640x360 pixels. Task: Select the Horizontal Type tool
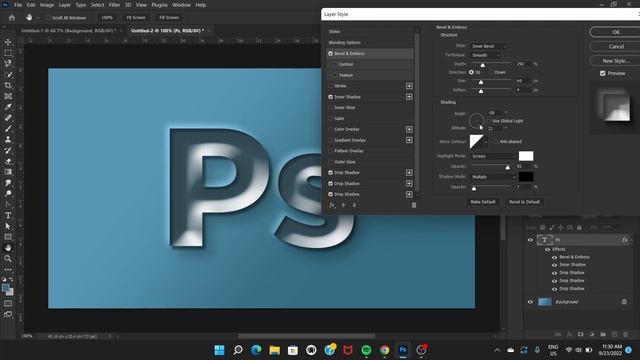tap(8, 215)
